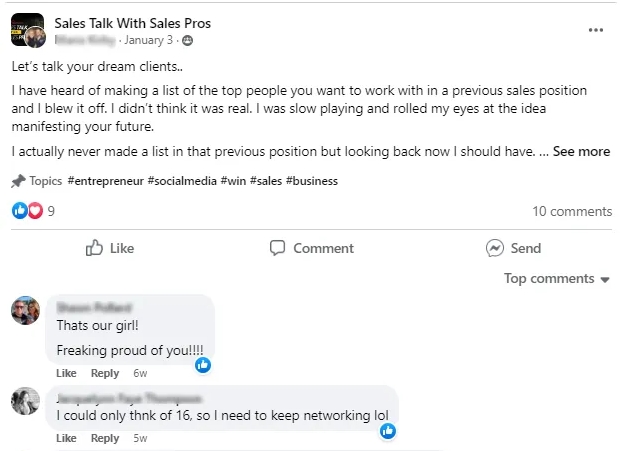Click the like and love reaction icons
The image size is (620, 451).
point(27,211)
